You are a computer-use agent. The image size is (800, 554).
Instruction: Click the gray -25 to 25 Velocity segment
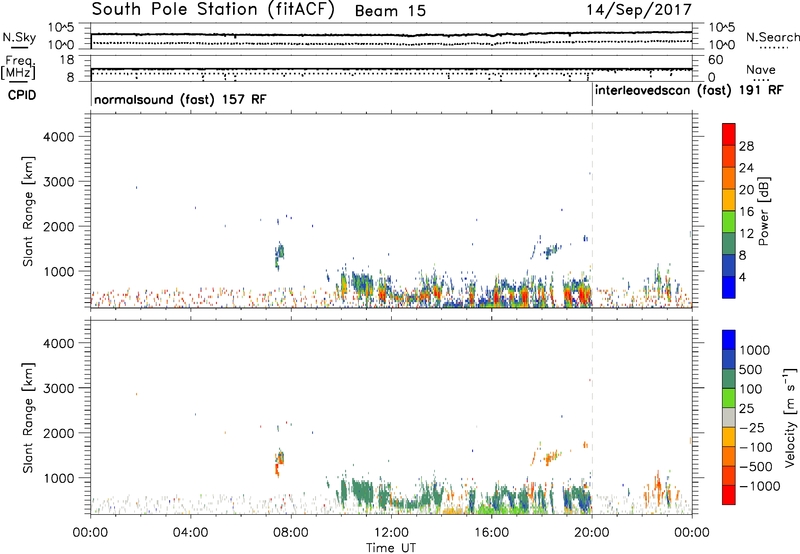(729, 417)
